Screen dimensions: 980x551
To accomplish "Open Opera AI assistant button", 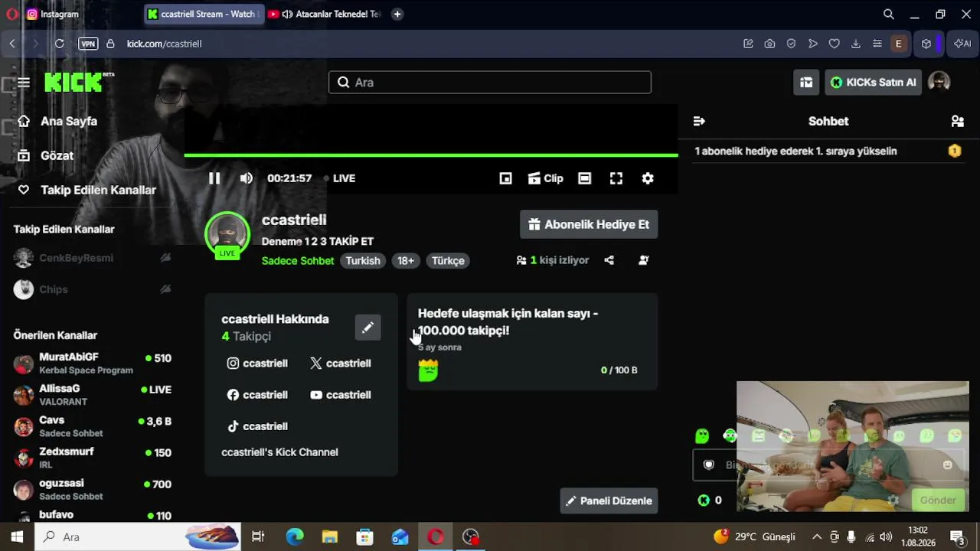I will tap(962, 44).
